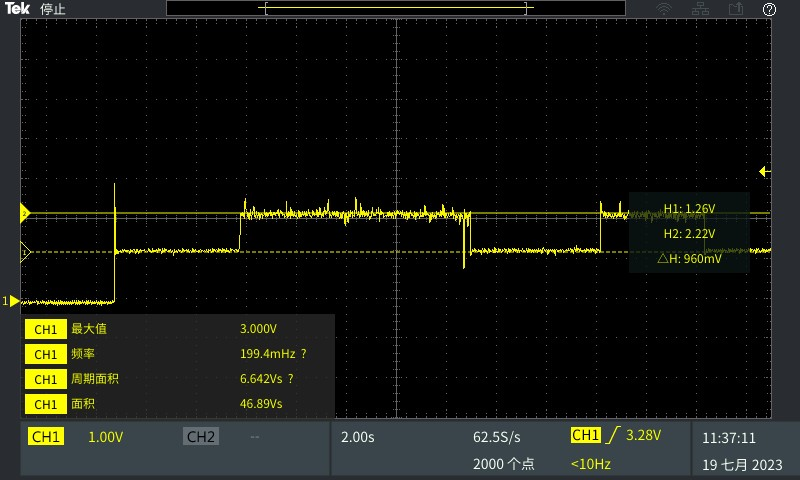Viewport: 800px width, 480px height.
Task: Open the help question mark icon
Action: [x=769, y=9]
